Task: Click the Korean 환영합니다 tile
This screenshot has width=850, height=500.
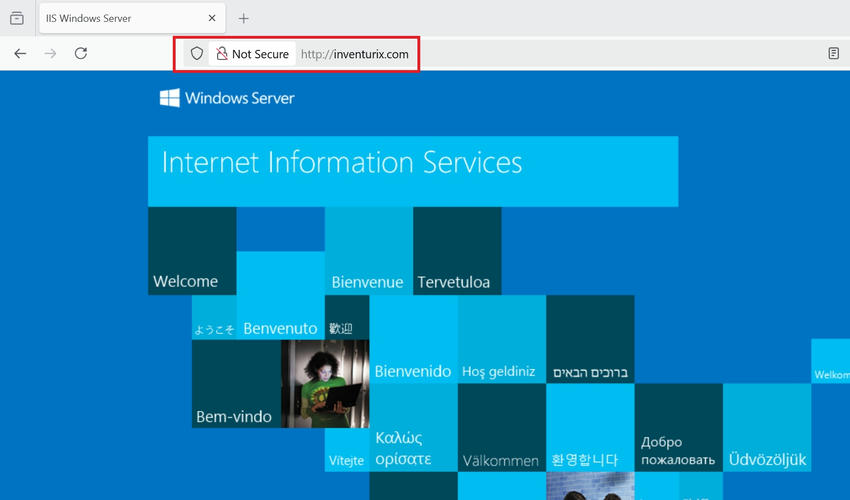Action: pyautogui.click(x=590, y=428)
